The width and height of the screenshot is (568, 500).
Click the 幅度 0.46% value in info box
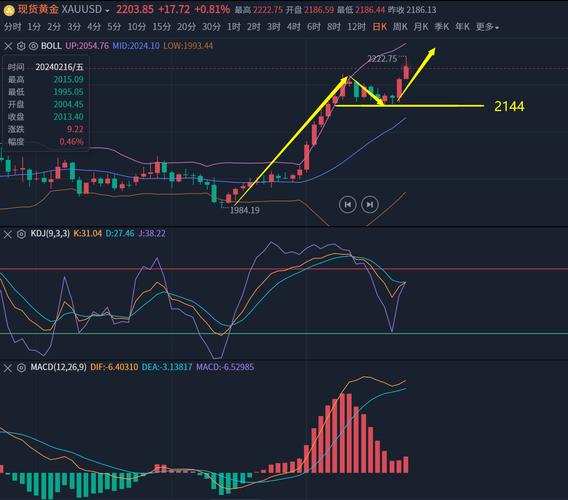tap(72, 142)
